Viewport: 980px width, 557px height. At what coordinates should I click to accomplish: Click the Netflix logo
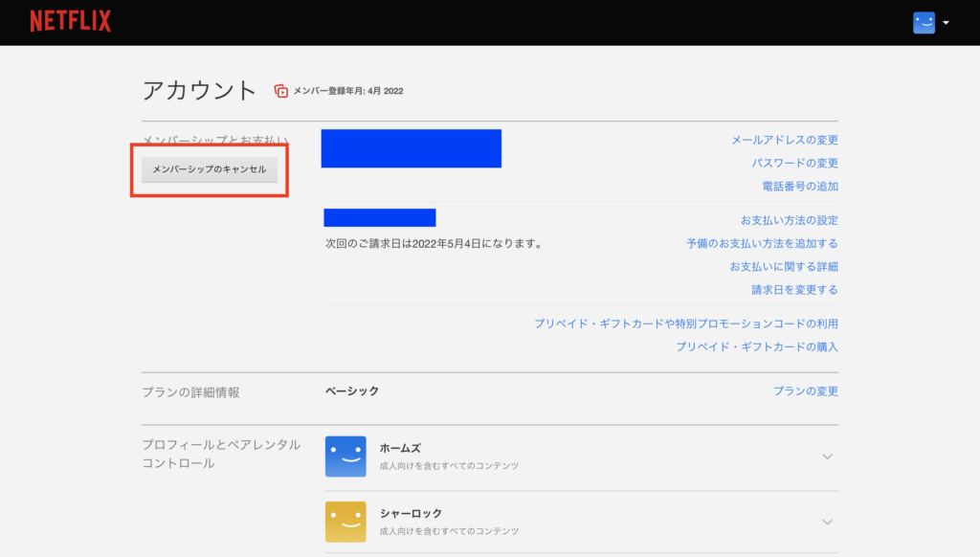[71, 21]
